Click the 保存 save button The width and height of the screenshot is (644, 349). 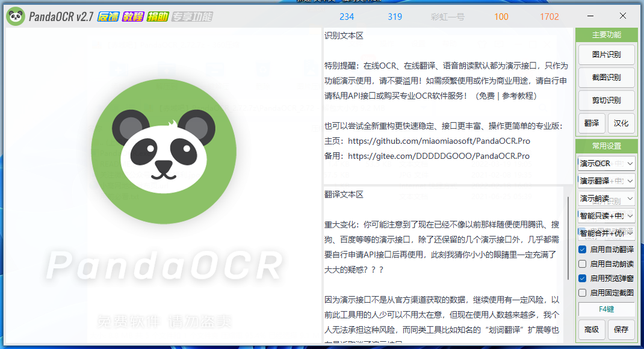621,329
